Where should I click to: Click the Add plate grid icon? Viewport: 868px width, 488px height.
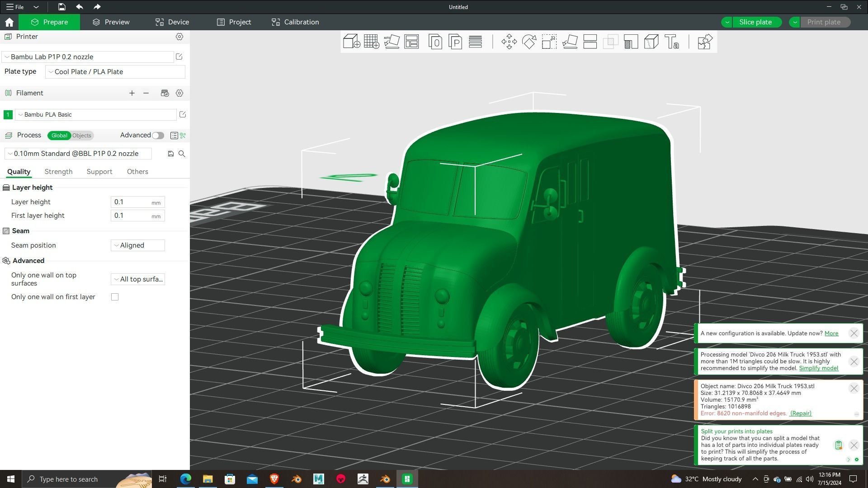tap(371, 42)
